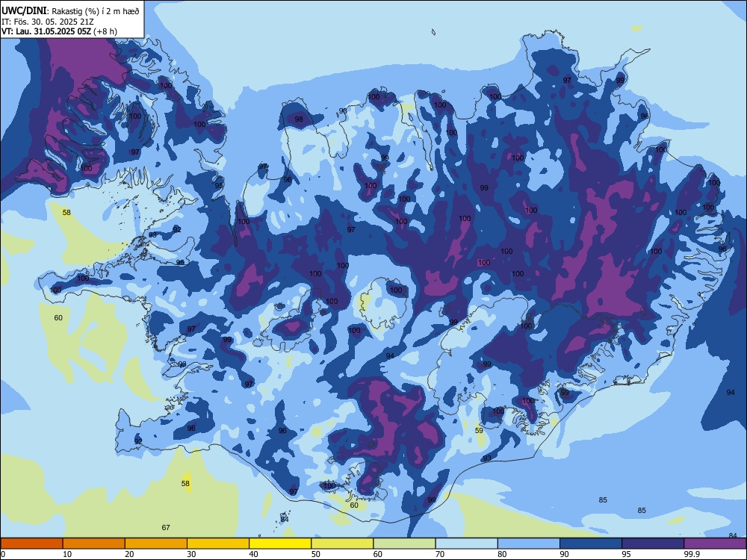Click the 'VT: Lau. 31.05.2025 05Z (+8 h)' line
747x560 pixels.
pos(59,31)
